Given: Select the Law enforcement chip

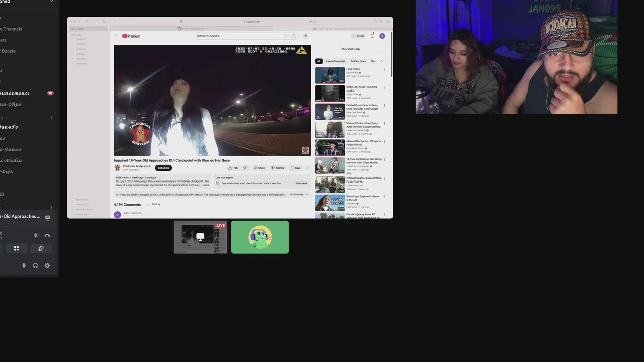Looking at the screenshot, I should [336, 61].
